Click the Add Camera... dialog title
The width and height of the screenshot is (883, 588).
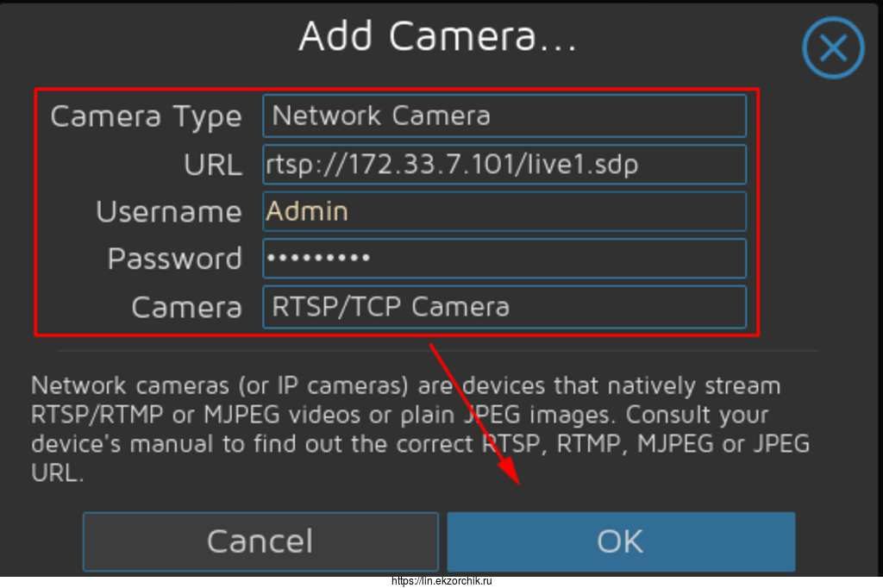click(x=438, y=37)
